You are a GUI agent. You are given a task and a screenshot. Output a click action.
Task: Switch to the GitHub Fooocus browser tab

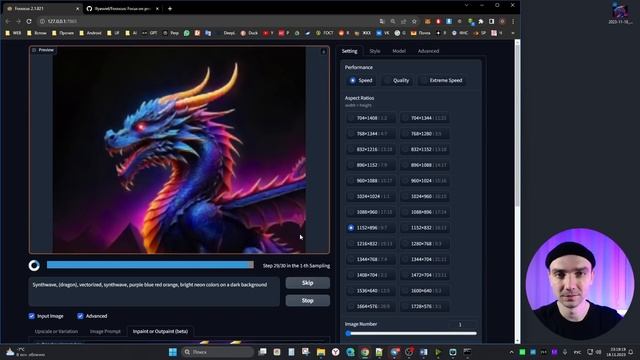click(122, 9)
